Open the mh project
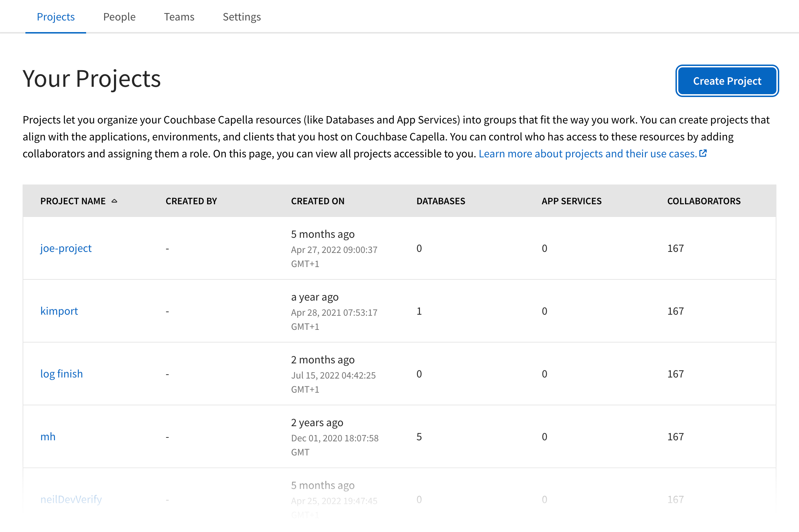799x532 pixels. click(48, 436)
